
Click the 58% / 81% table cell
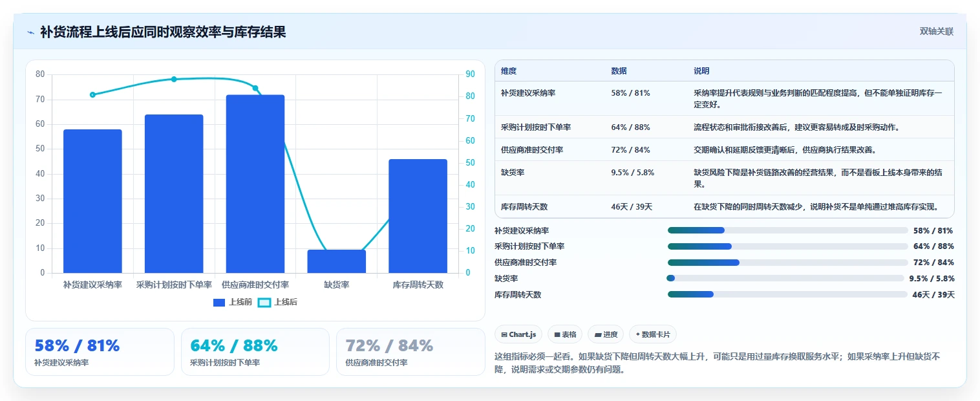[630, 93]
